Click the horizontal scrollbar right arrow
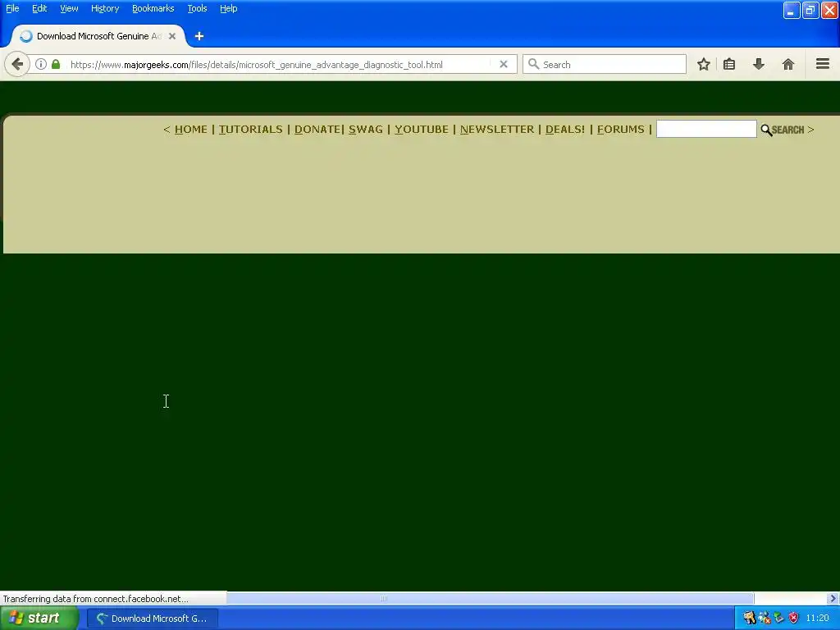The width and height of the screenshot is (840, 630). (833, 598)
